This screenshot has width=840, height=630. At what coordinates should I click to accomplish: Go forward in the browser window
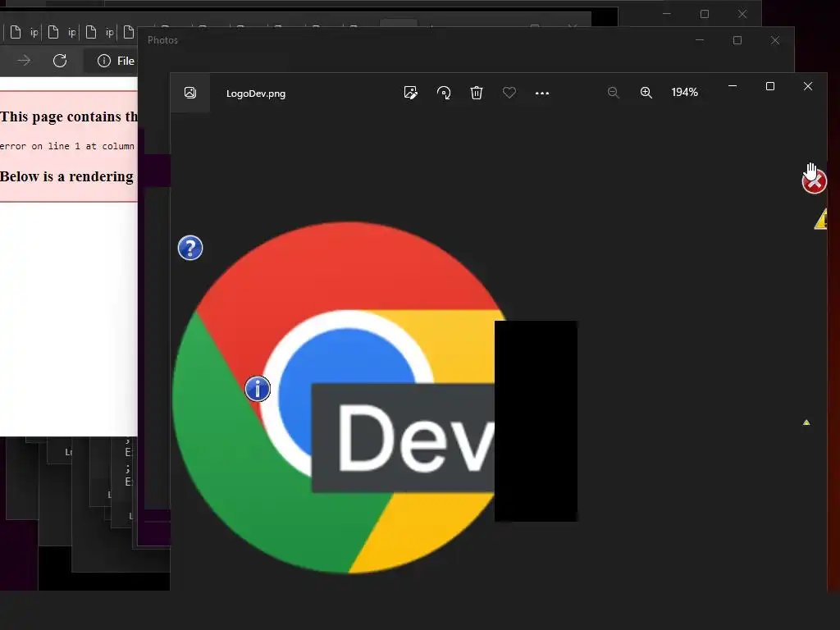[x=24, y=61]
